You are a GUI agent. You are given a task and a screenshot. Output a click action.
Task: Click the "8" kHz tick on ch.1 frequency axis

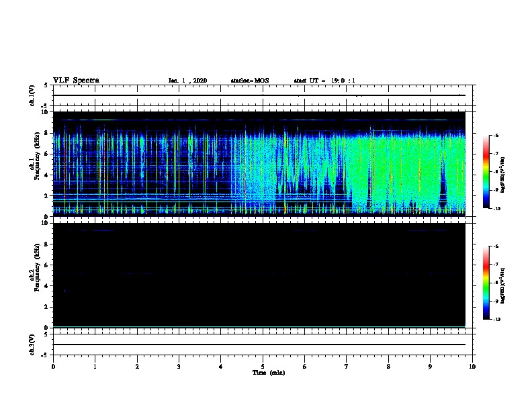tap(47, 133)
